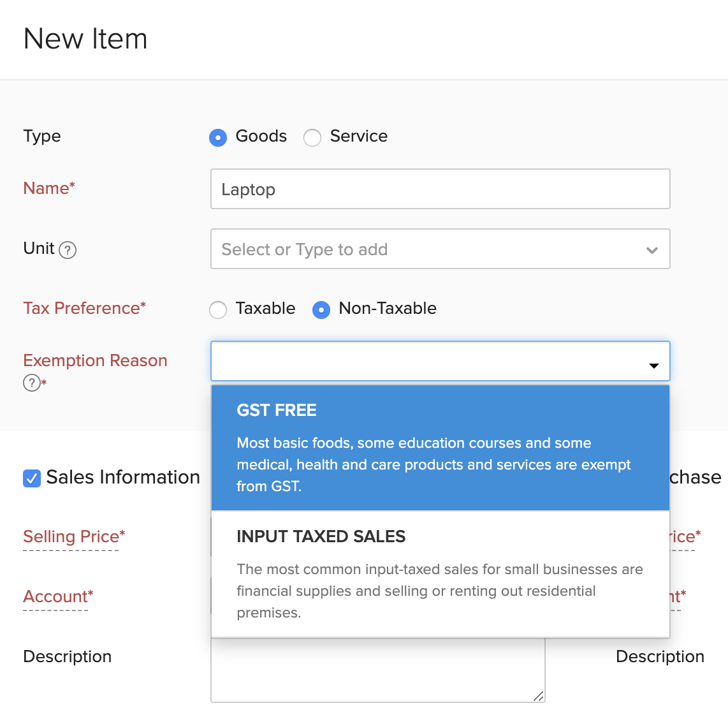This screenshot has width=728, height=717.
Task: Choose the Non-Taxable tax preference
Action: tap(321, 309)
